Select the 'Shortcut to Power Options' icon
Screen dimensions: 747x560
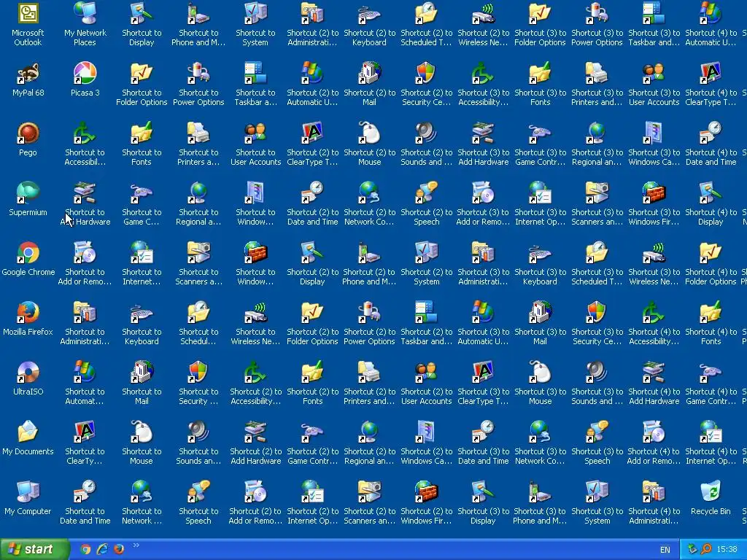click(198, 84)
